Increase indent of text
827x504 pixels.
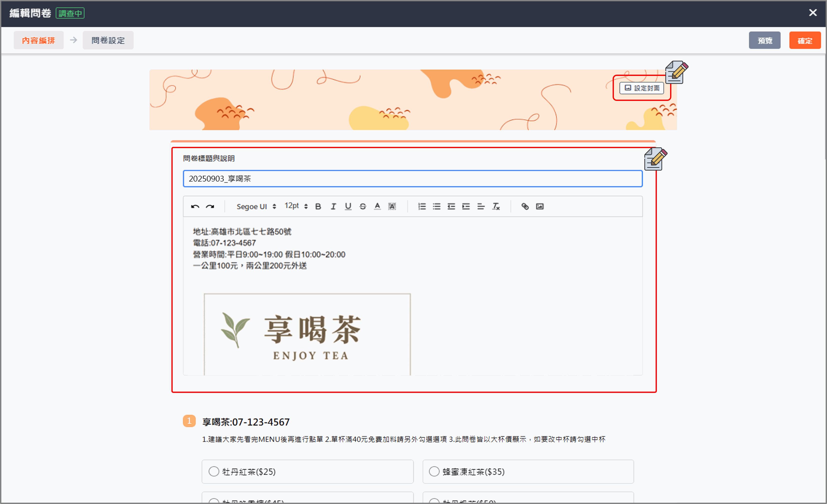[466, 206]
